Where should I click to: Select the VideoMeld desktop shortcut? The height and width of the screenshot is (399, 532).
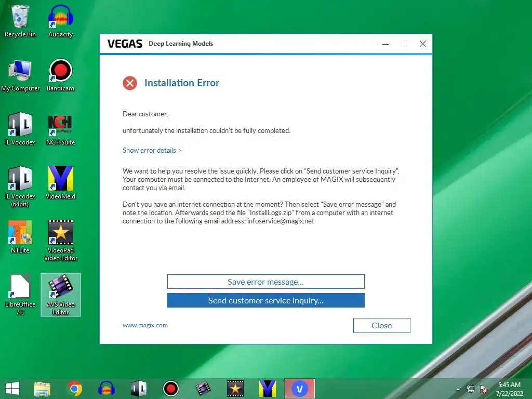click(x=60, y=183)
